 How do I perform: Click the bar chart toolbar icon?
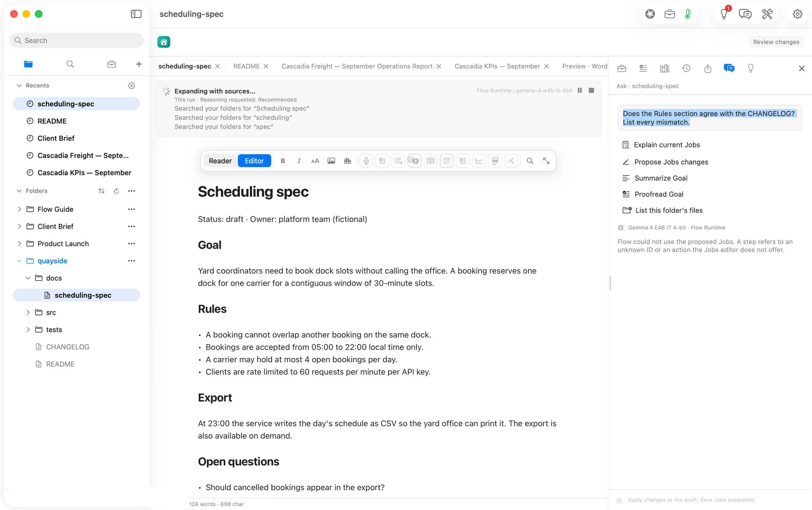347,161
